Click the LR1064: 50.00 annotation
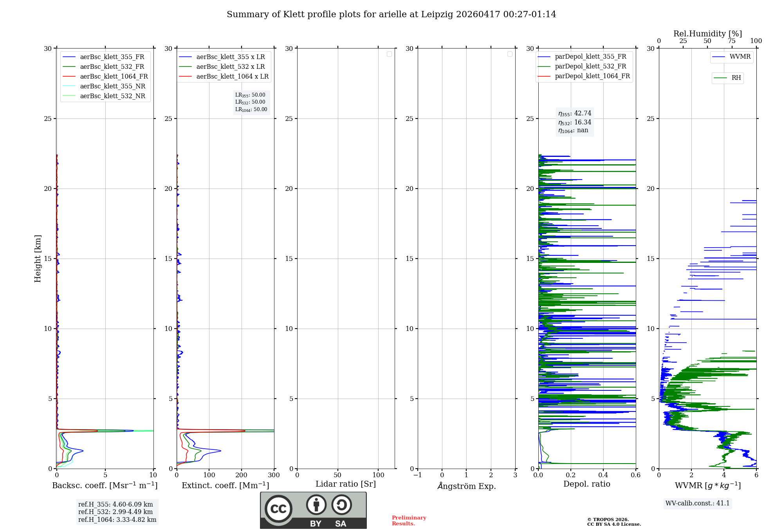Viewport: 783px width, 532px height. (x=251, y=110)
